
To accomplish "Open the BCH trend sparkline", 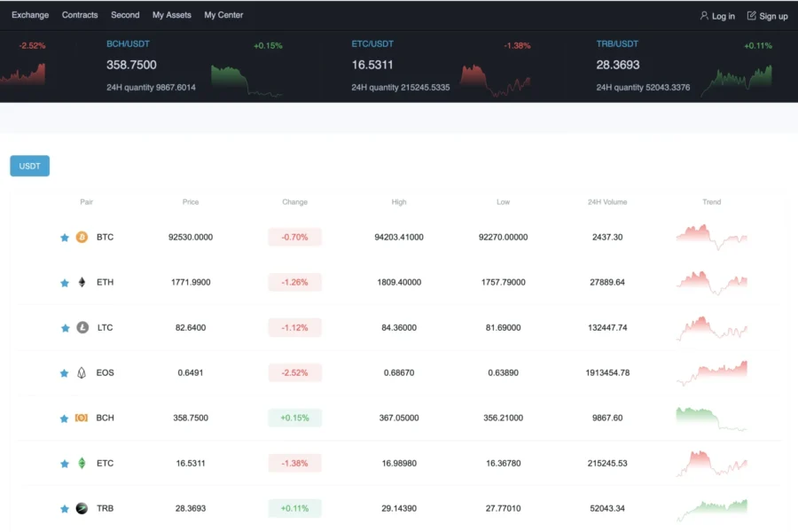I will point(711,419).
